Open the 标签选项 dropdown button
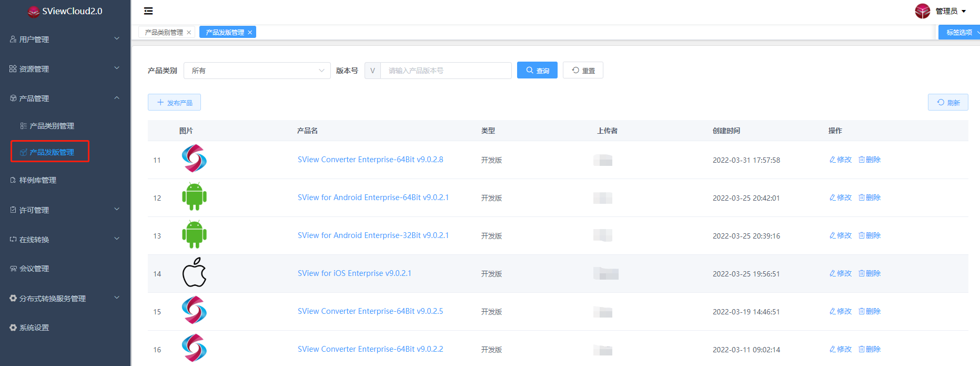 pyautogui.click(x=959, y=32)
